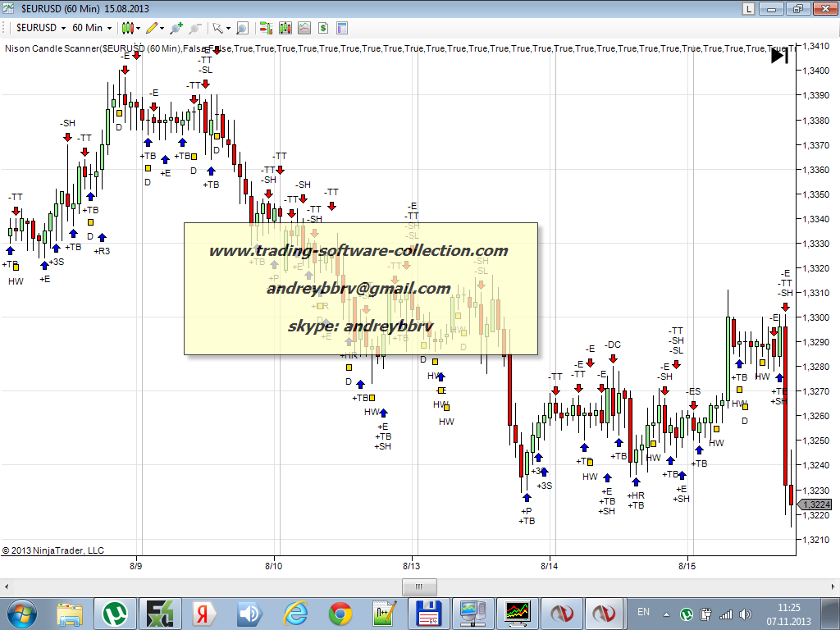
Task: Toggle Chart Trader dollar sign icon
Action: (323, 28)
